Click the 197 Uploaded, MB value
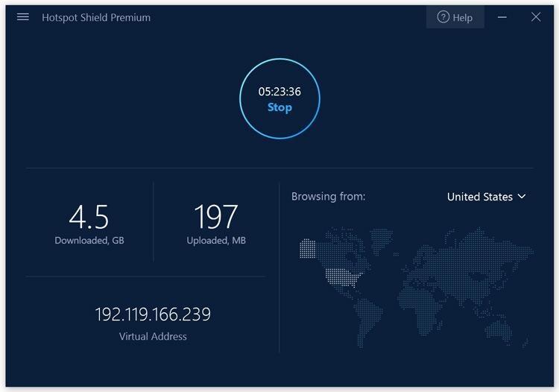The image size is (559, 392). [215, 217]
